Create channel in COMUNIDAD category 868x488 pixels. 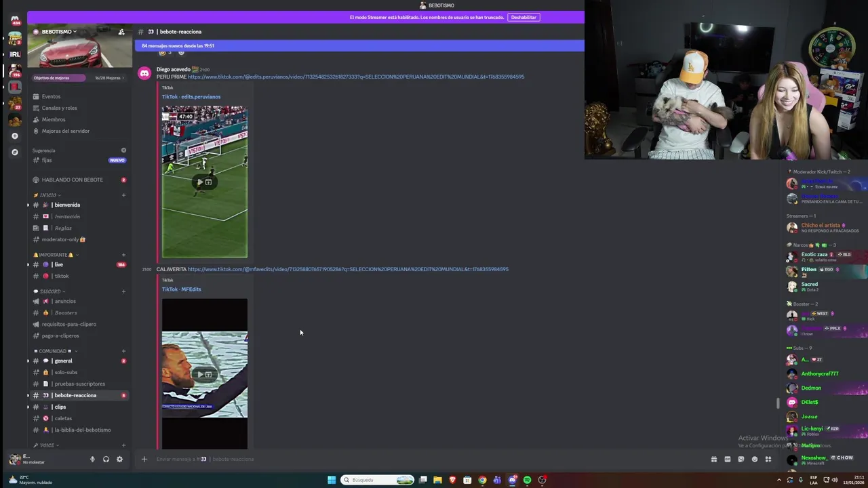[x=123, y=351]
